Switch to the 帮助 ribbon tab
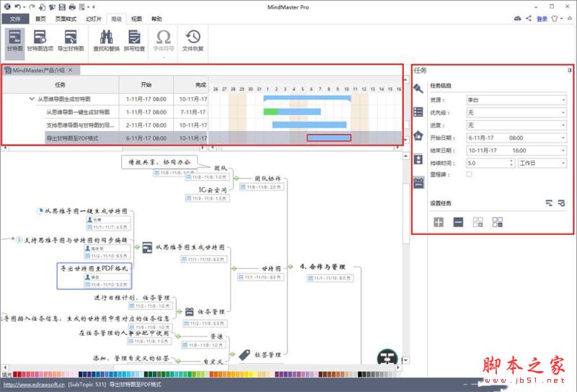 (x=157, y=19)
